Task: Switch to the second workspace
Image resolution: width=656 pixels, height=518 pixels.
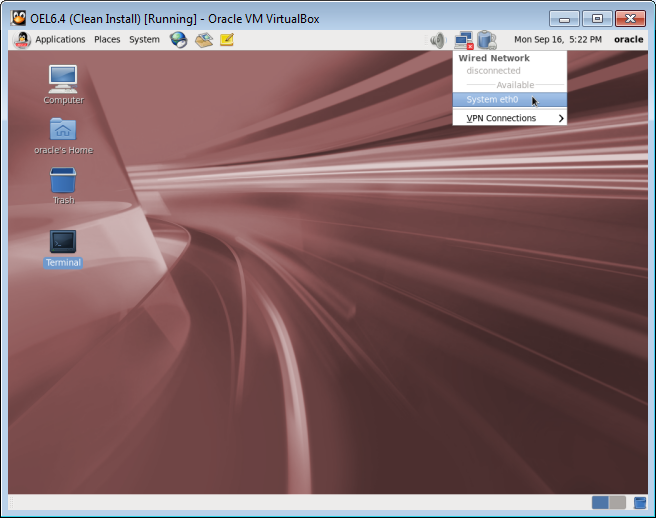Action: point(617,502)
